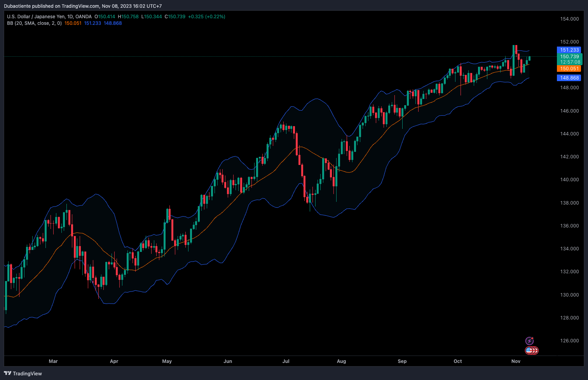
Task: Select the U.S. Dollar / Japanese Yen title
Action: click(37, 17)
